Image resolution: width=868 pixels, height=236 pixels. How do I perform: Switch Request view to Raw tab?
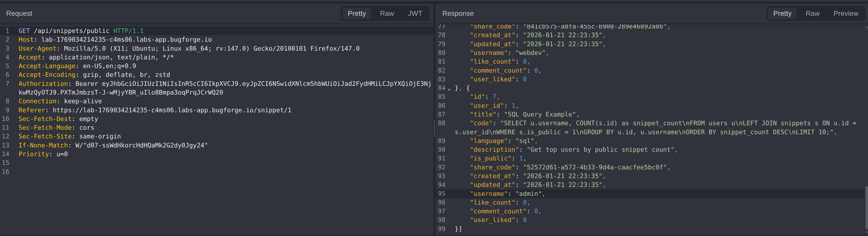[x=387, y=13]
